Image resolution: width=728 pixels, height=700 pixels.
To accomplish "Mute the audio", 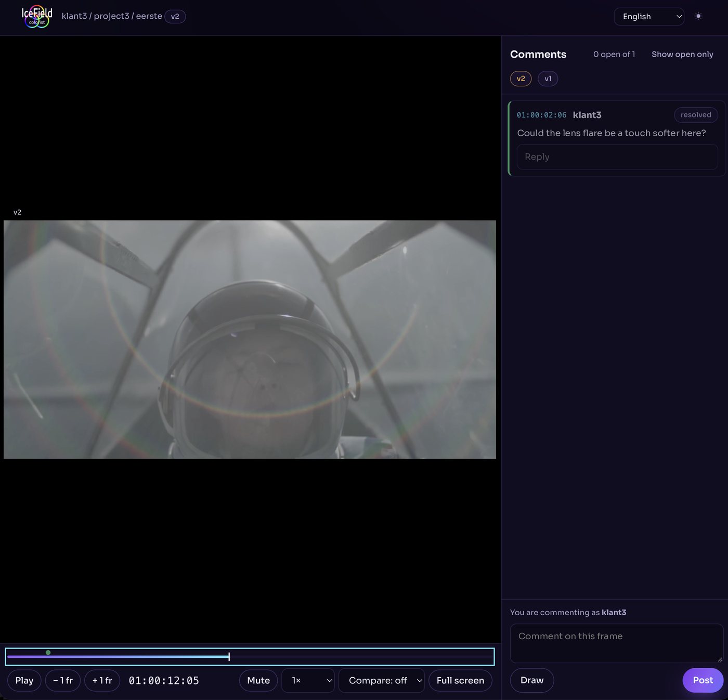I will 258,681.
